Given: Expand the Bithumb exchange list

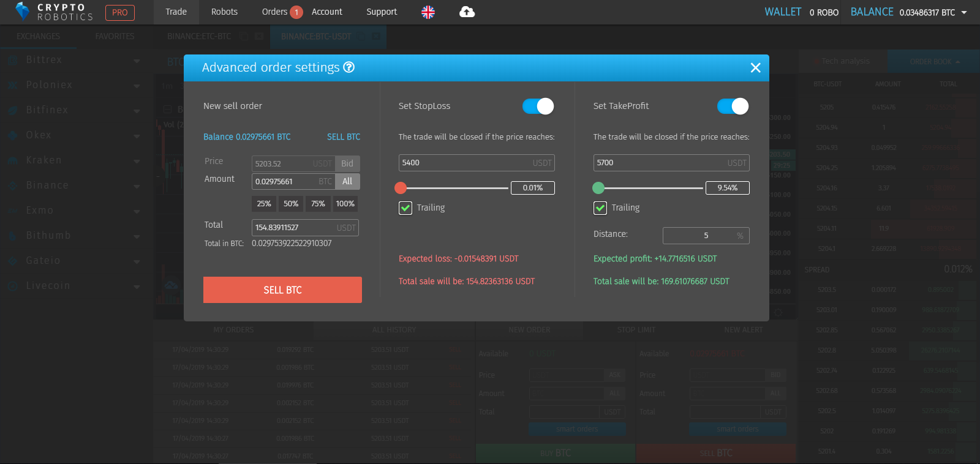Looking at the screenshot, I should coord(137,237).
